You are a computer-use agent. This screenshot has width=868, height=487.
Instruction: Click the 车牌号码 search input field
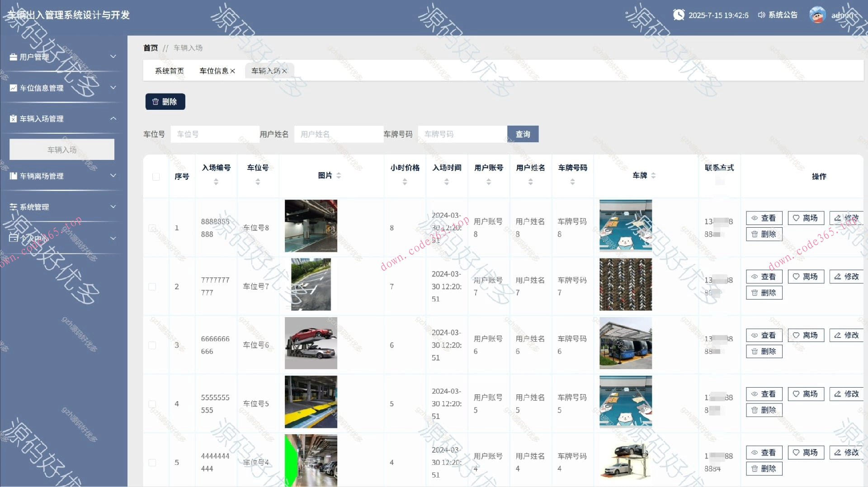pos(462,134)
